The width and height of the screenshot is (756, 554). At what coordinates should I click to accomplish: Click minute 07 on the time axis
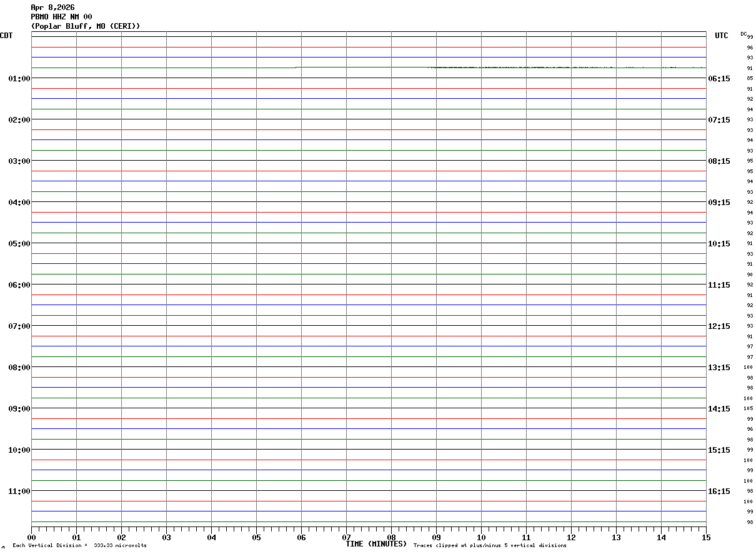coord(347,537)
